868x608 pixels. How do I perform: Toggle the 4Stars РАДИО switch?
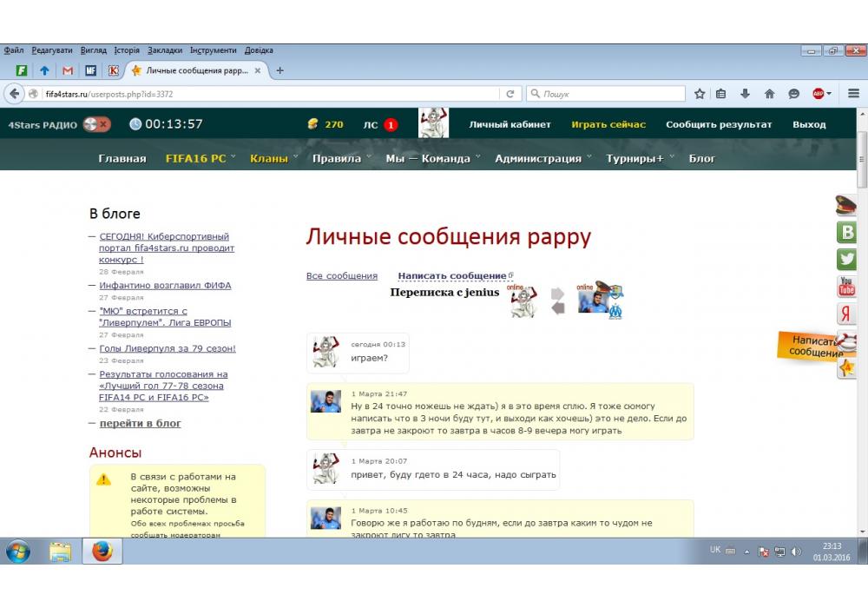(96, 124)
